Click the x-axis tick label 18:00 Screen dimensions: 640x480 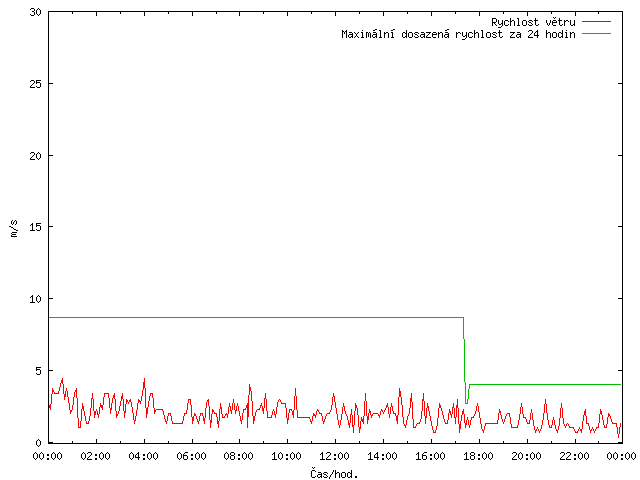point(478,456)
